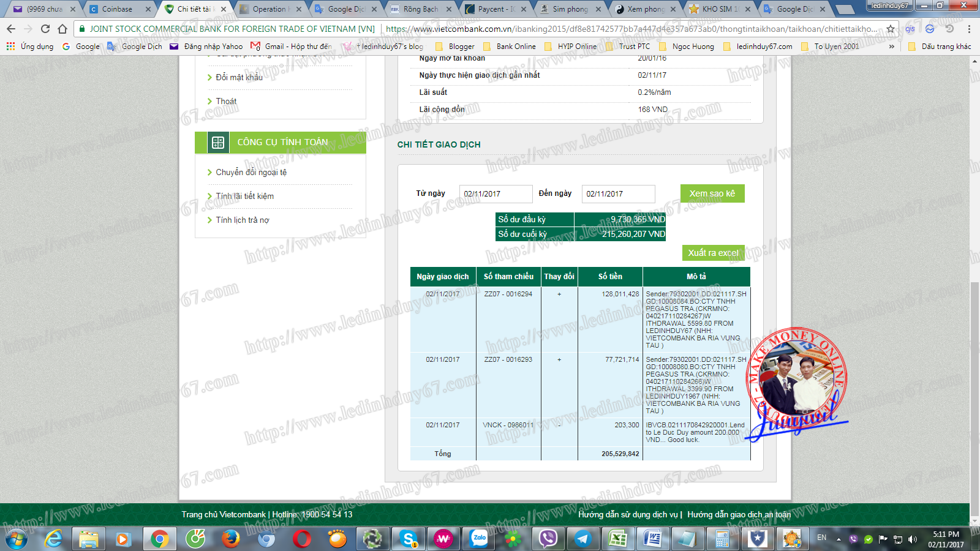The width and height of the screenshot is (980, 551).
Task: Click the Trang chủ Vietcombank footer link
Action: [x=224, y=515]
